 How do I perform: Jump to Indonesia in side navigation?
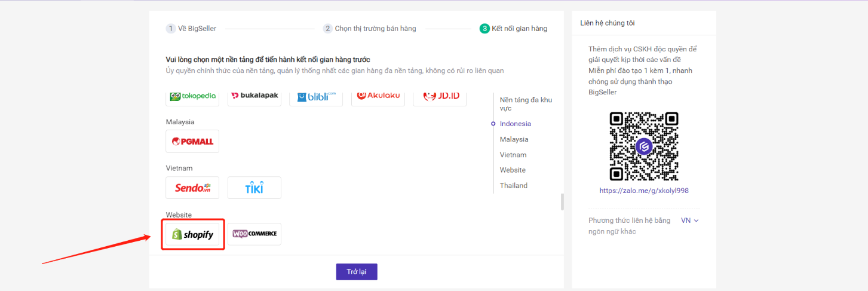(516, 124)
